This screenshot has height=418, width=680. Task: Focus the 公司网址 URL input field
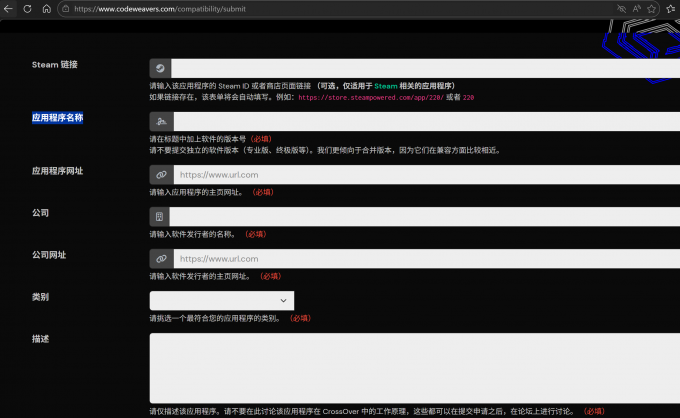point(425,259)
